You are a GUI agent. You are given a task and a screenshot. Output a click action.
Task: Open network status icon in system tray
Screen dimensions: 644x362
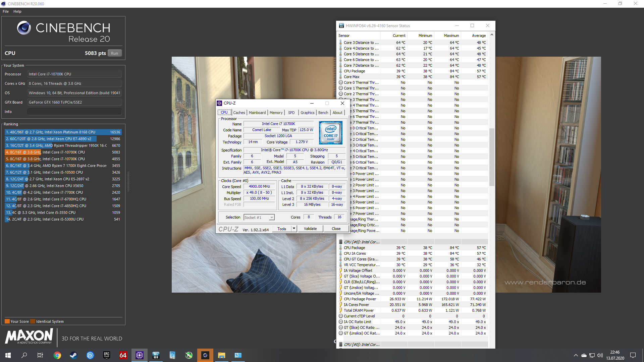[592, 355]
